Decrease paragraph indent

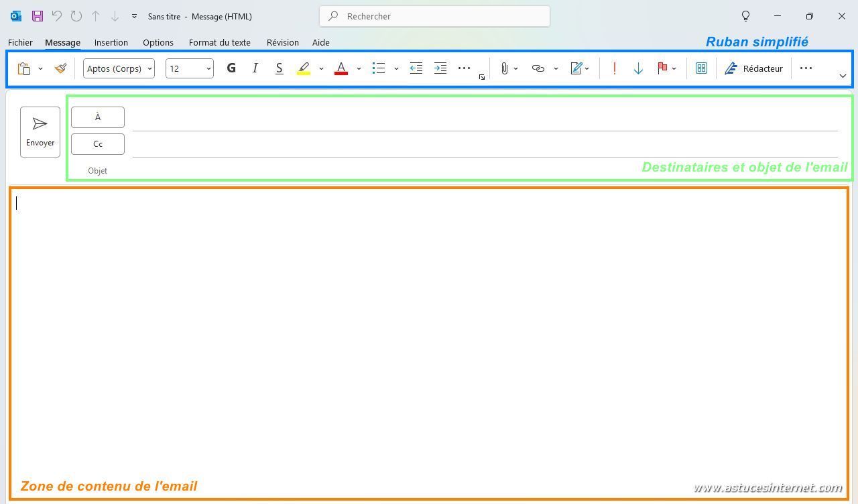coord(416,68)
